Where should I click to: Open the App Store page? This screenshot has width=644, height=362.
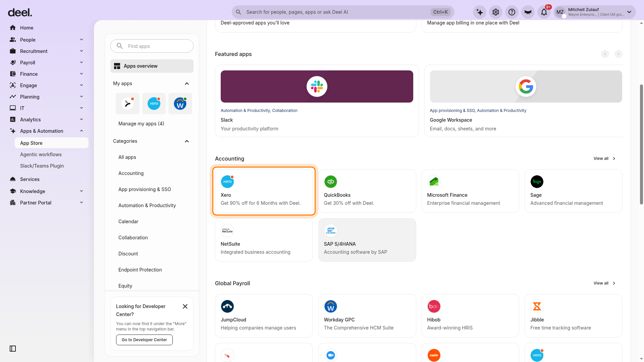point(52,143)
